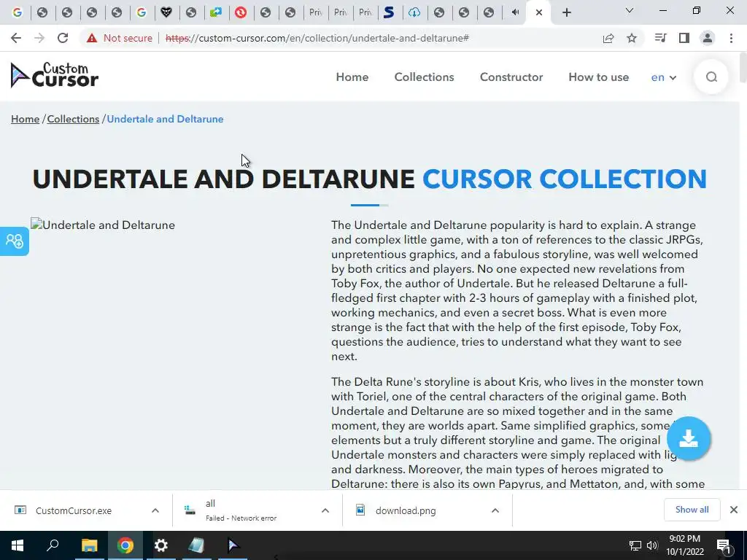Expand options for failed 'all' download

coord(325,510)
